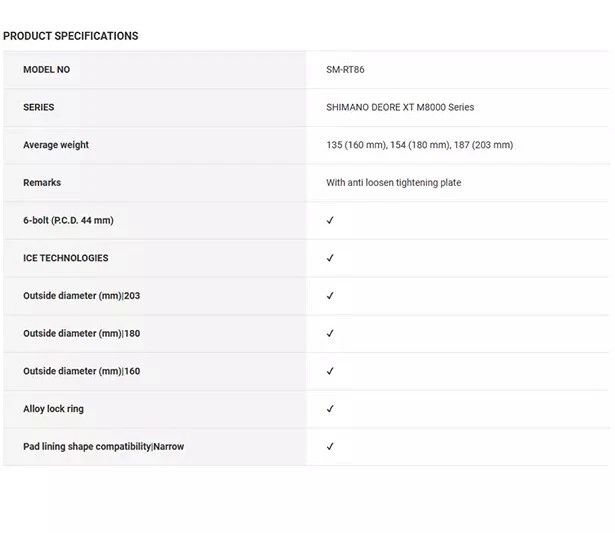Click the ICE TECHNOLOGIES label
Viewport: 615px width, 533px height.
(66, 258)
